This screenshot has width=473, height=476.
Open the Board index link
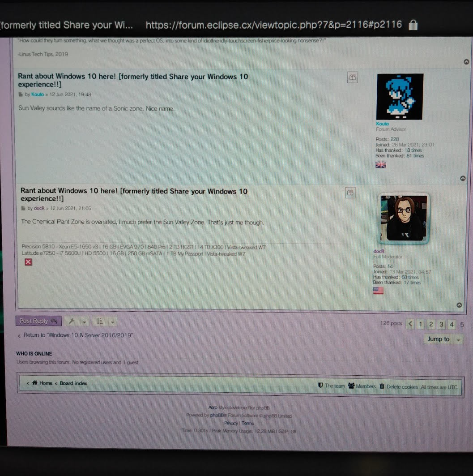pos(73,383)
